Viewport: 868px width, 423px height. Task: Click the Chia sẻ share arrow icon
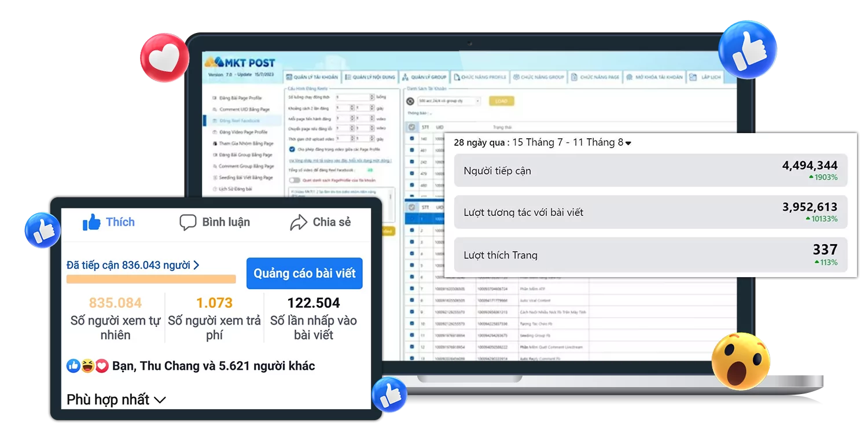tap(299, 223)
